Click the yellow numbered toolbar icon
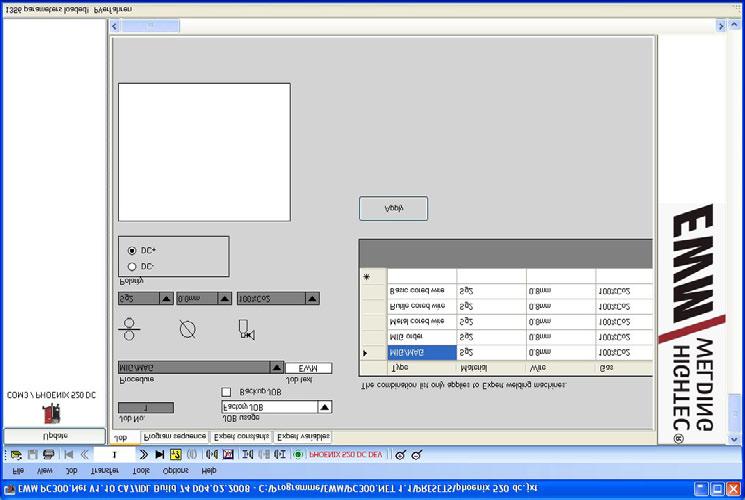This screenshot has width=745, height=500. click(x=175, y=455)
